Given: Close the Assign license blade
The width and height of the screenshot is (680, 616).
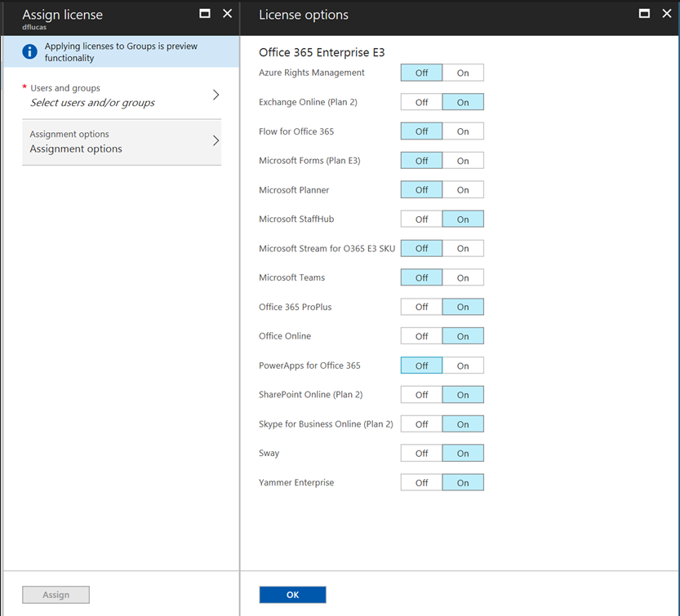Looking at the screenshot, I should (227, 13).
